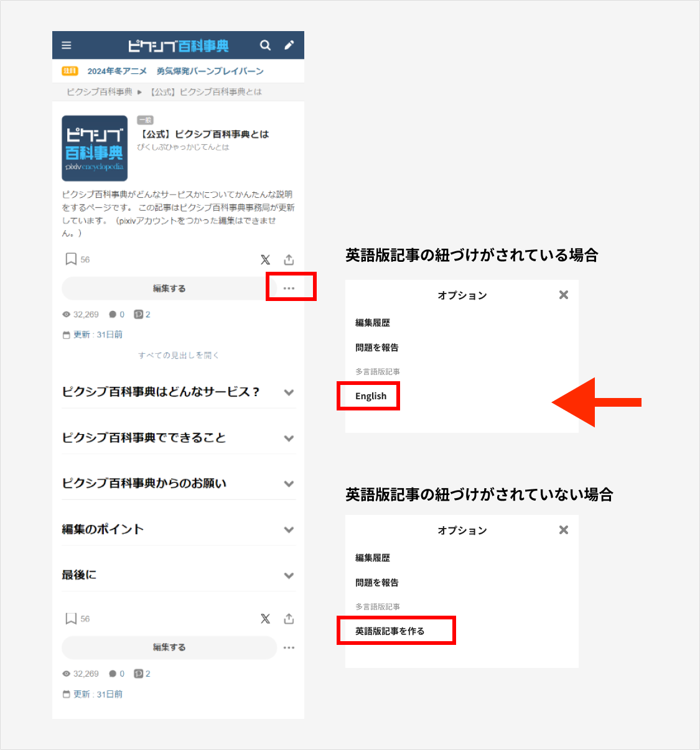Select 問題を報告 in upper options panel
Viewport: 700px width, 750px height.
click(x=377, y=348)
